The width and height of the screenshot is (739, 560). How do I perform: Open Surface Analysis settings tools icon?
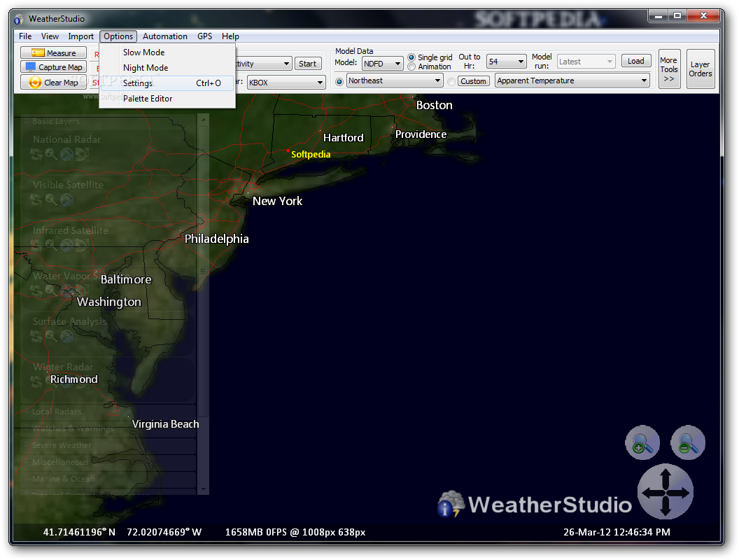(66, 336)
